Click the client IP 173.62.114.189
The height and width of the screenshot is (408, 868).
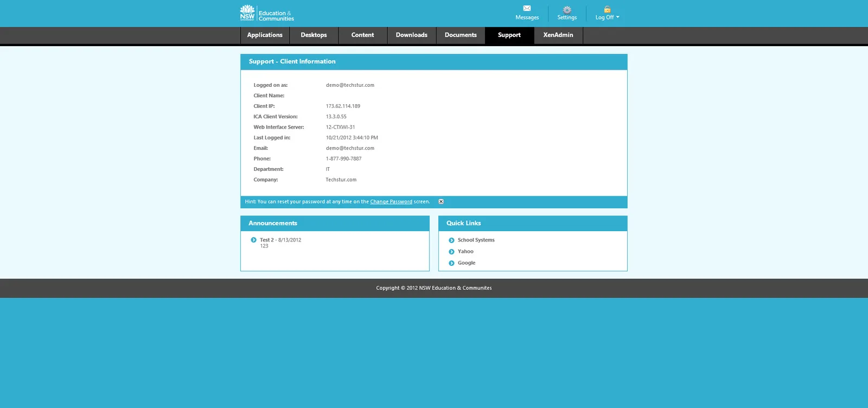pos(343,106)
